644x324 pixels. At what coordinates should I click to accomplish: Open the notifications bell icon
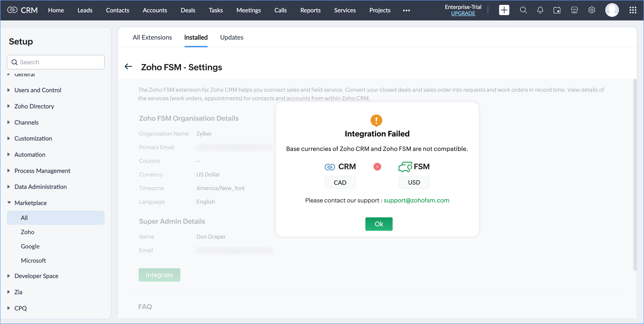pyautogui.click(x=540, y=10)
